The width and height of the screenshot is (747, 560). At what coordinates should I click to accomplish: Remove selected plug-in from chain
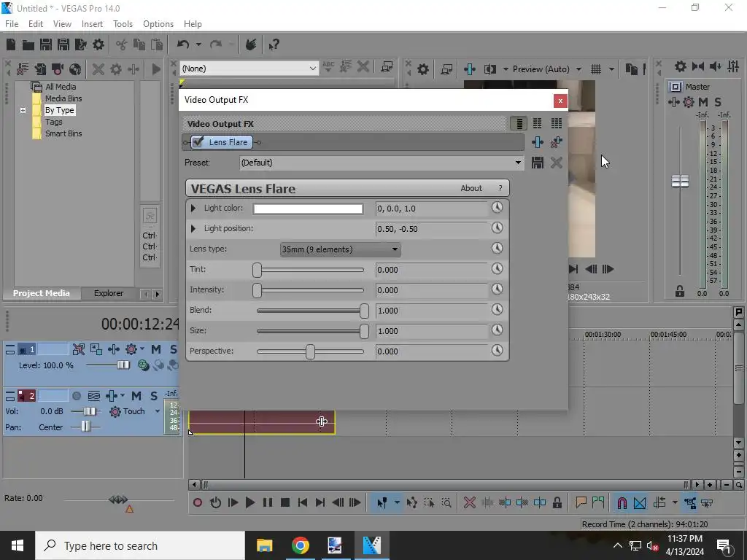click(x=557, y=142)
